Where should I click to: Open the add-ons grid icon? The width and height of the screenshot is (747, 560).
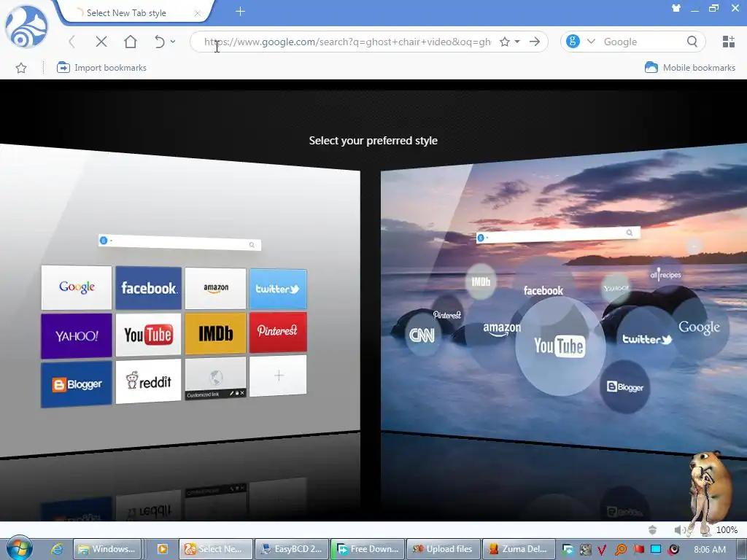(x=729, y=42)
